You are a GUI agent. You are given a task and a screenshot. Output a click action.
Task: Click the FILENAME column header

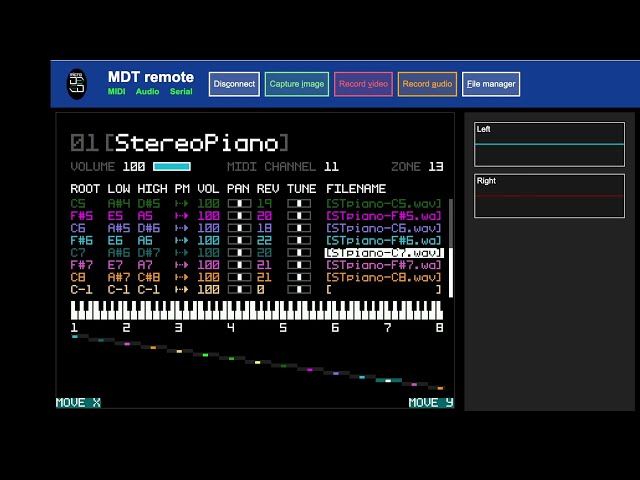pos(356,189)
